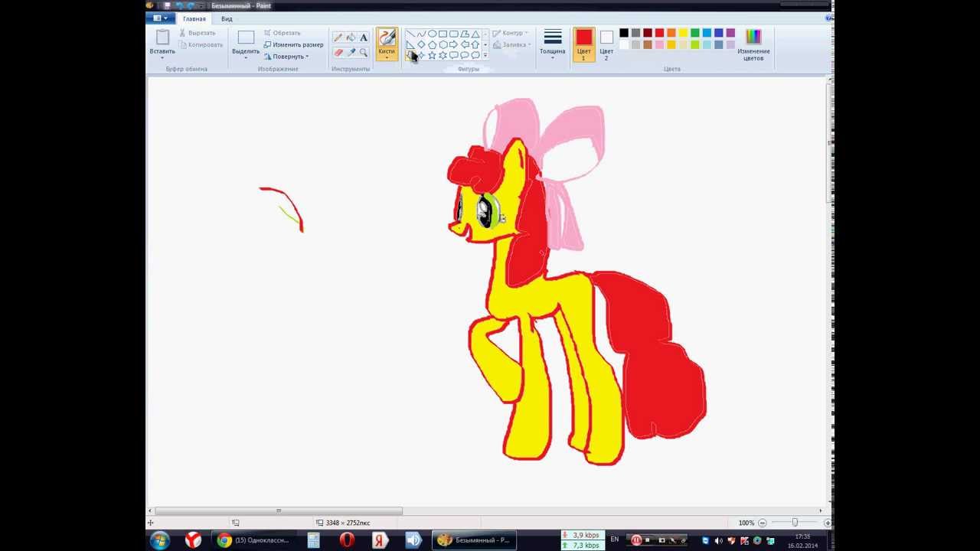Viewport: 980px width, 551px height.
Task: Click the Paint help question icon
Action: (828, 18)
